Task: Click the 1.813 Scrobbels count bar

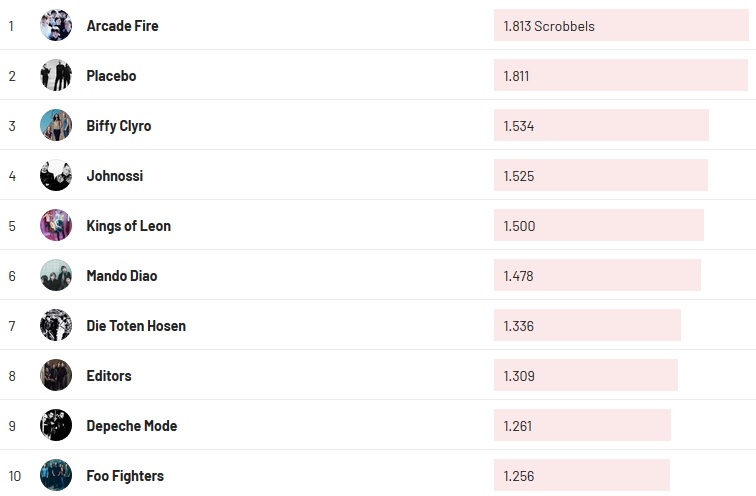Action: coord(621,26)
